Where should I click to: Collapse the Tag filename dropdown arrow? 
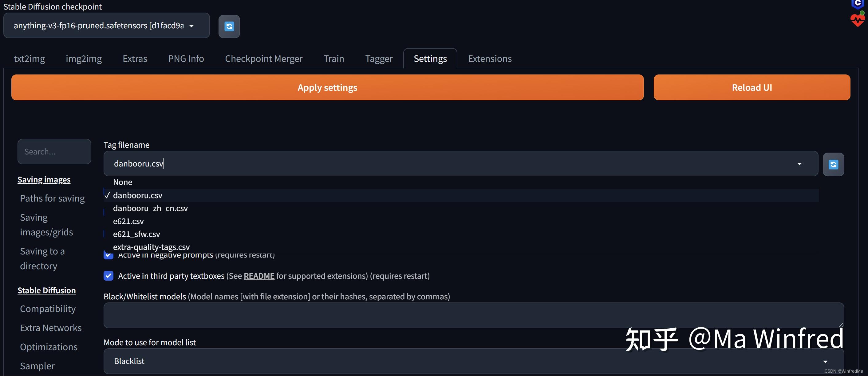pos(799,164)
